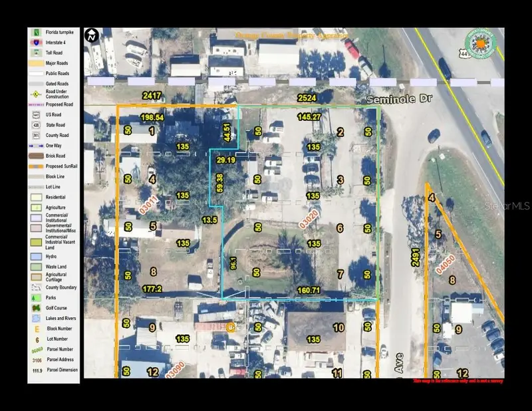Click the Proposed SunRail line icon
The image size is (532, 411).
pos(37,166)
